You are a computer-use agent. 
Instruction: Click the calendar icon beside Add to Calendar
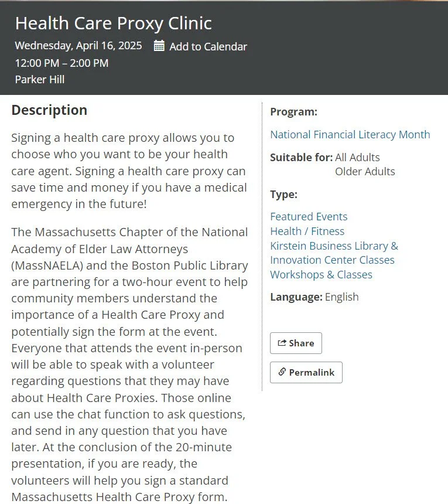pos(159,46)
